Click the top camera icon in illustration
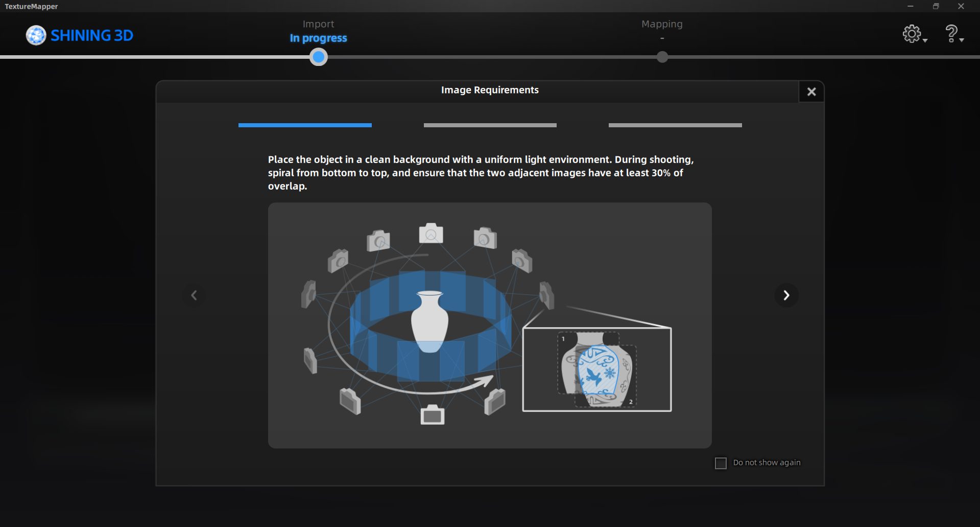The height and width of the screenshot is (527, 980). point(431,234)
